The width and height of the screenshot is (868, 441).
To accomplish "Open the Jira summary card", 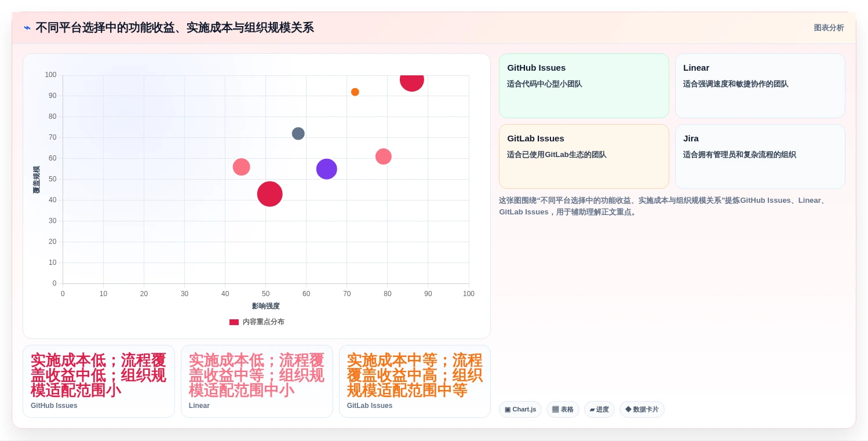I will coord(760,156).
